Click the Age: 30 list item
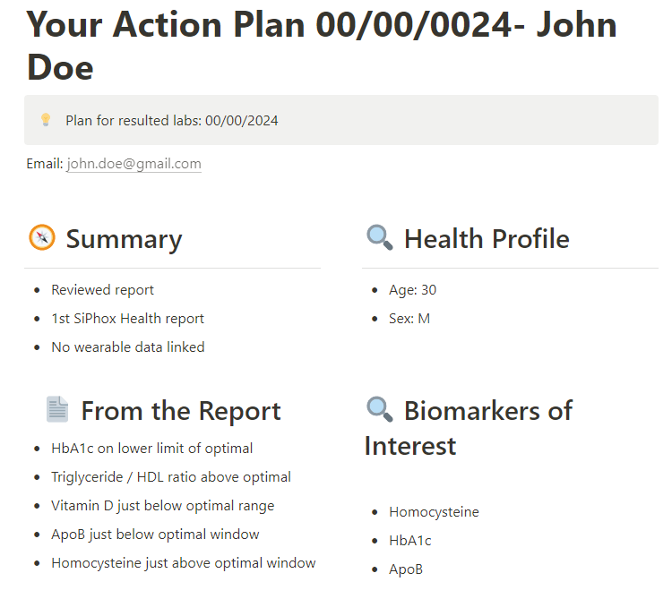Image resolution: width=672 pixels, height=616 pixels. click(x=412, y=290)
